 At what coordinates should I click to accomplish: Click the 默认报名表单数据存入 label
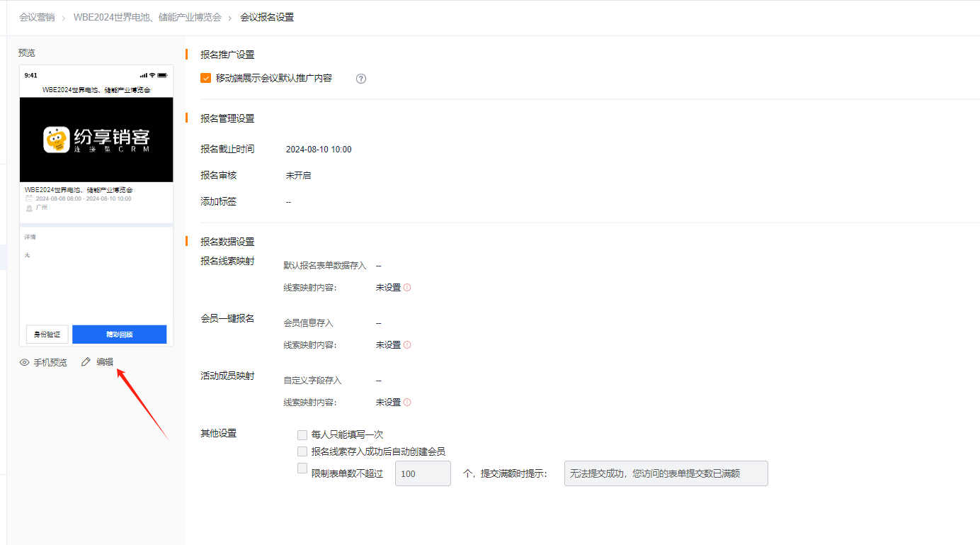point(325,266)
